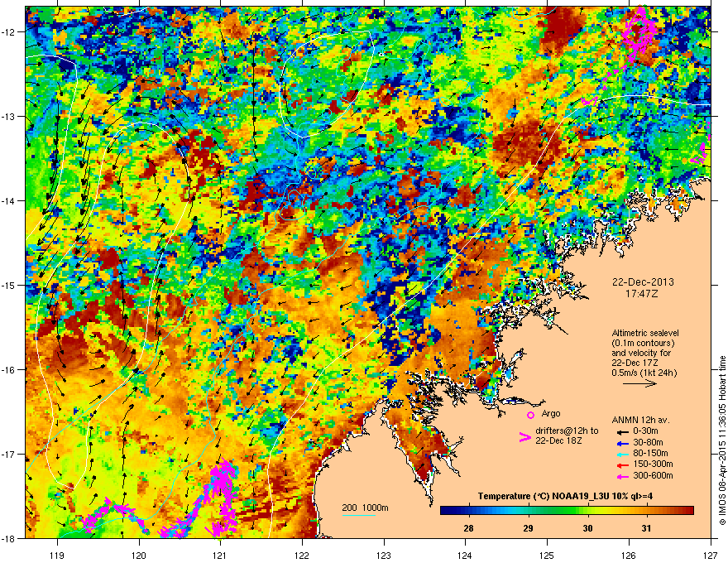The width and height of the screenshot is (728, 563).
Task: Click the 'ANMN 12h av.' heading
Action: 640,420
